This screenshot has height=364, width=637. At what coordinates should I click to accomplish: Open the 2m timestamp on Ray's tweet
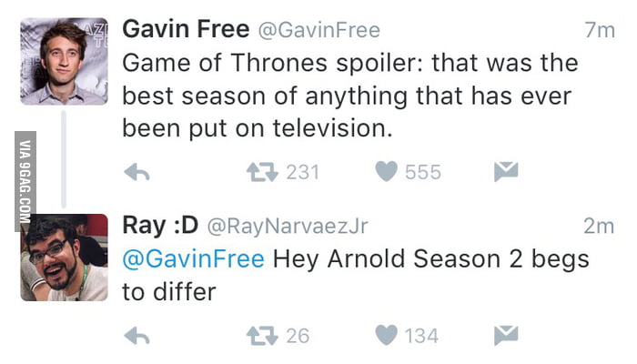[599, 225]
